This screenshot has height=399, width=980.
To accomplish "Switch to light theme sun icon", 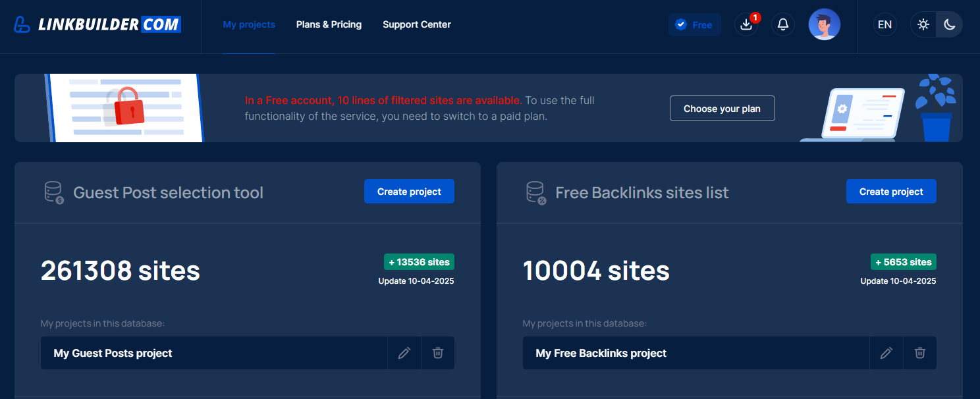I will click(923, 24).
